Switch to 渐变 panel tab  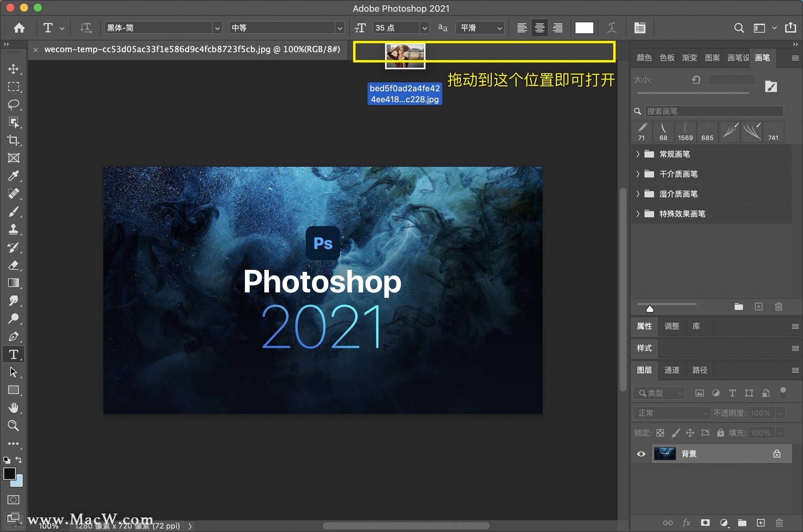[x=689, y=58]
